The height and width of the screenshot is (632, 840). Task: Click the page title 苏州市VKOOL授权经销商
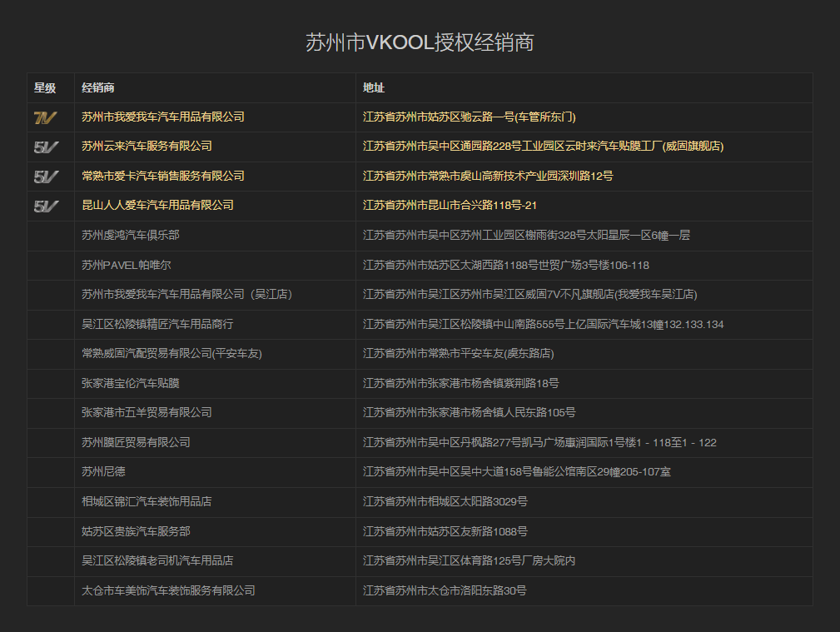(420, 42)
